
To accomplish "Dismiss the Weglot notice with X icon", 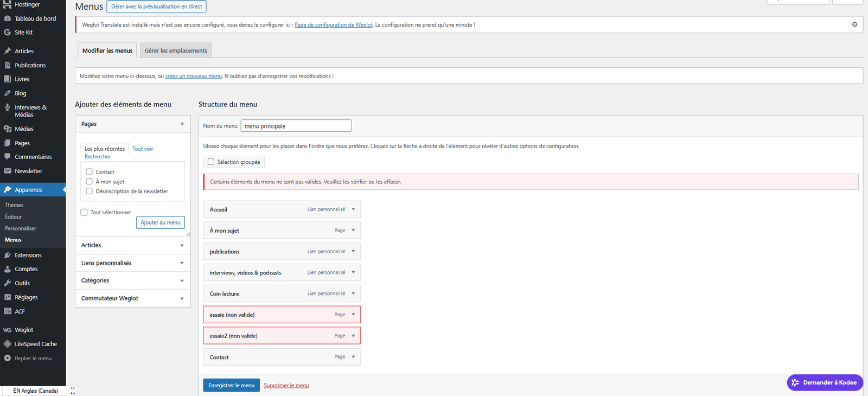I will [x=854, y=24].
